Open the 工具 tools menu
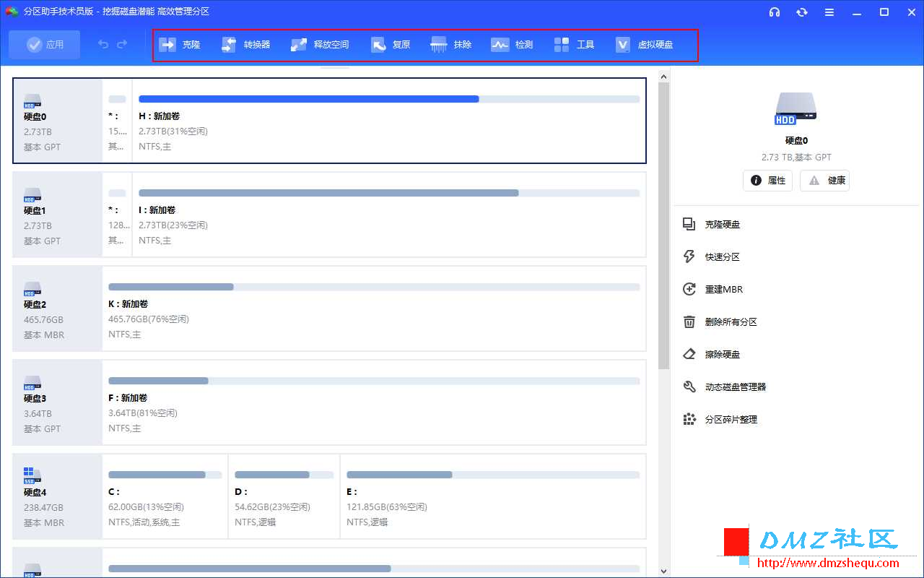924x578 pixels. tap(575, 45)
